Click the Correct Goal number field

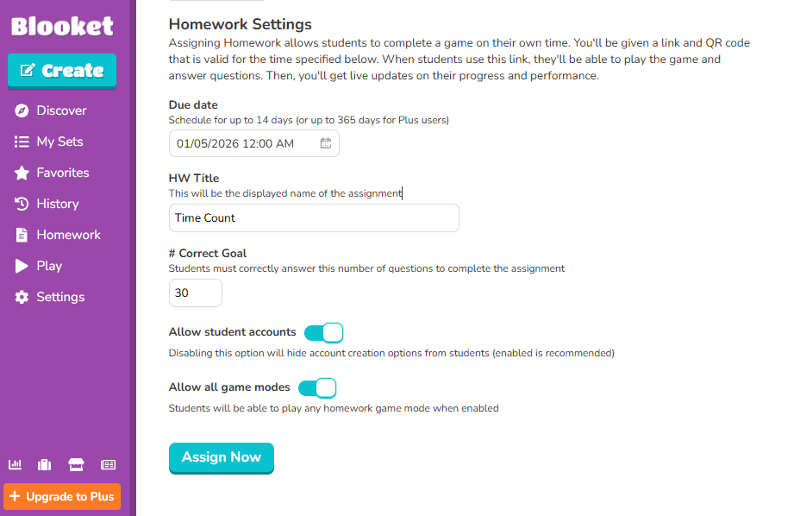pyautogui.click(x=195, y=293)
